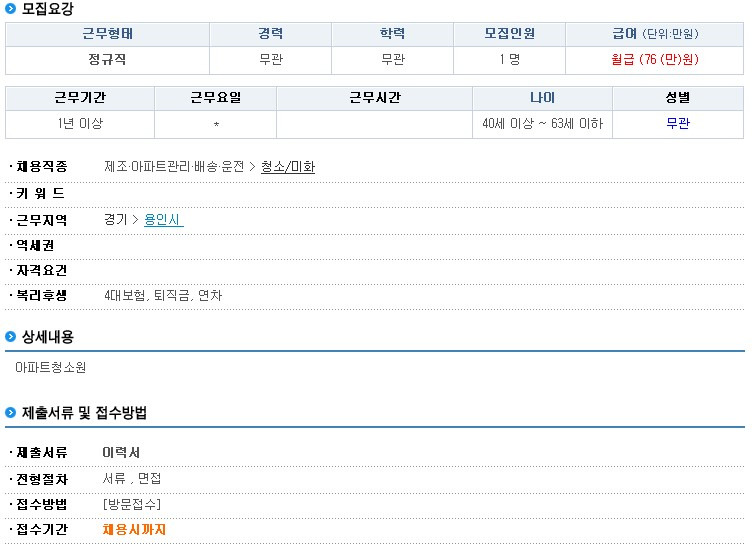Click the 제출서류 및 접수방법 section icon
This screenshot has height=552, width=752.
11,413
